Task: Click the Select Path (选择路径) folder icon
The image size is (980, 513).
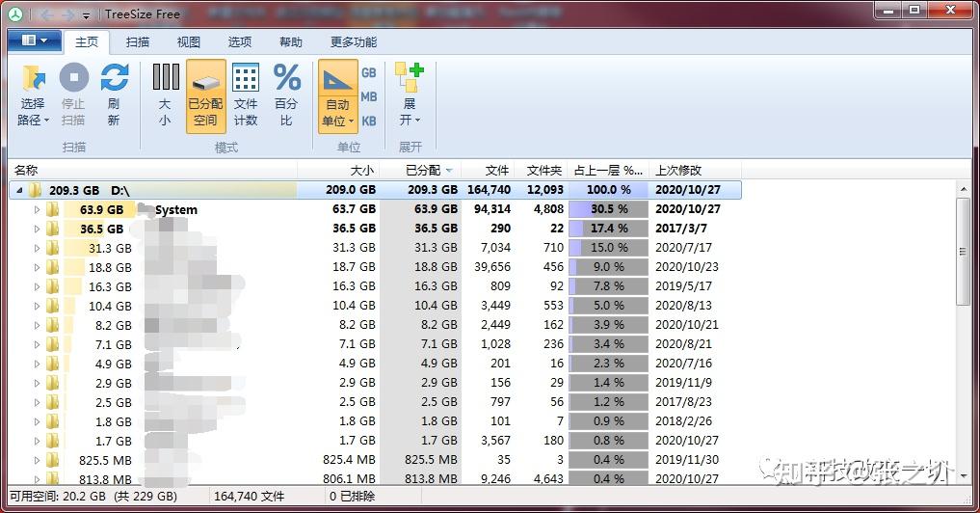Action: tap(34, 77)
